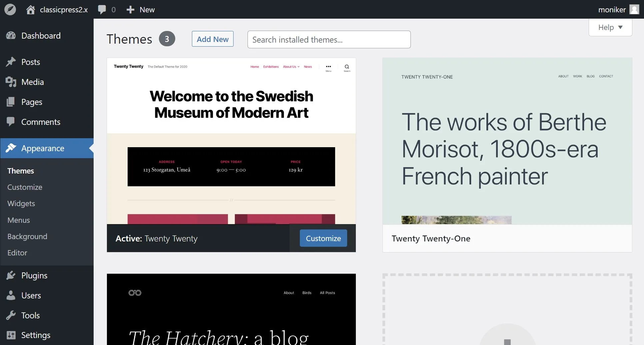Click the moniker user avatar
The width and height of the screenshot is (644, 345).
click(x=634, y=10)
